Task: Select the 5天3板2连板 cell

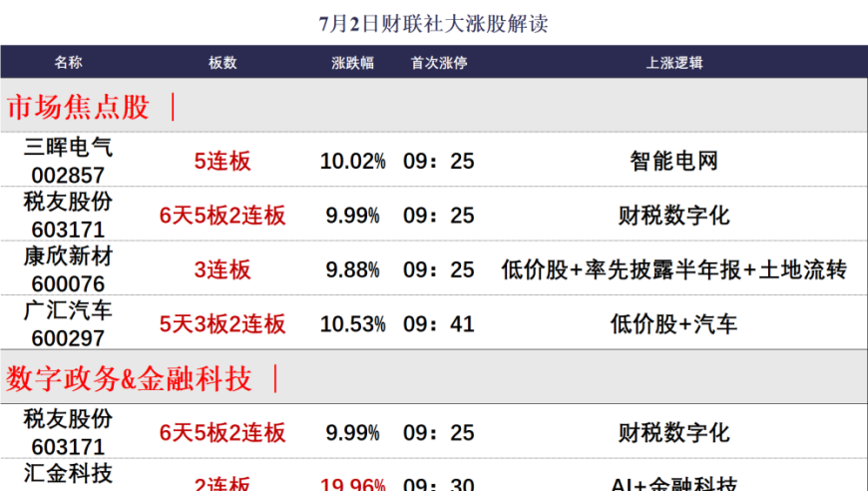Action: 222,323
